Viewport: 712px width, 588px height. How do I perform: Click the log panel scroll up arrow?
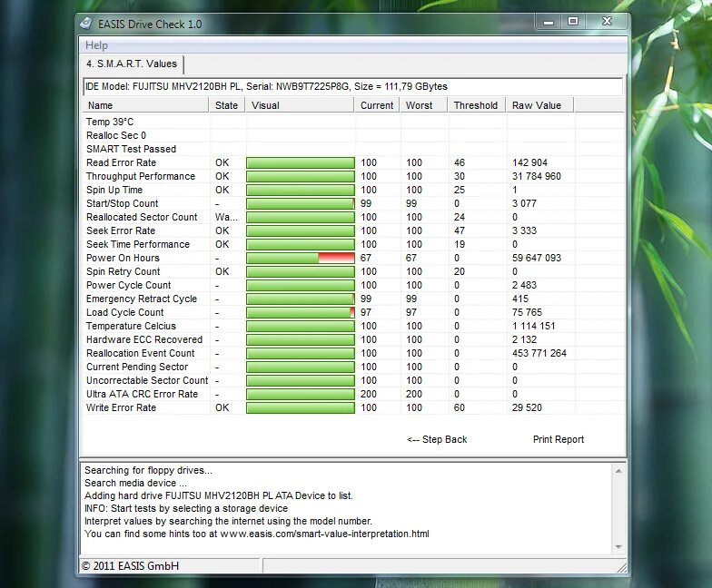618,471
